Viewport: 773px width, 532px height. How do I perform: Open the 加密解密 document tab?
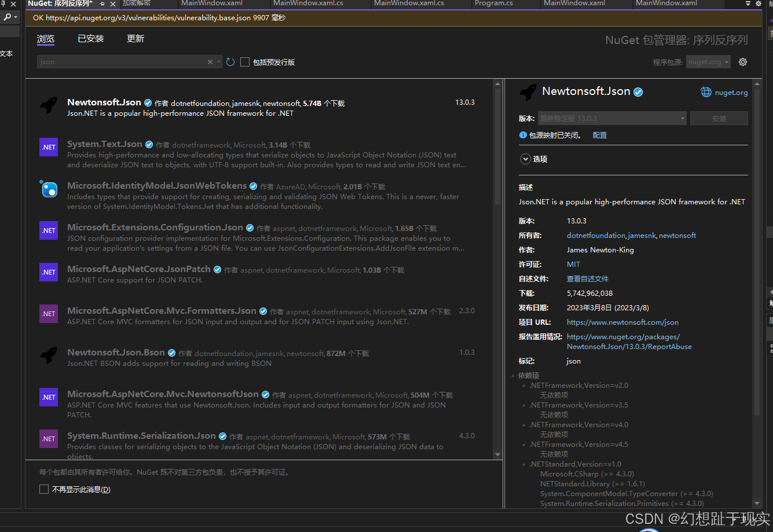[x=136, y=3]
